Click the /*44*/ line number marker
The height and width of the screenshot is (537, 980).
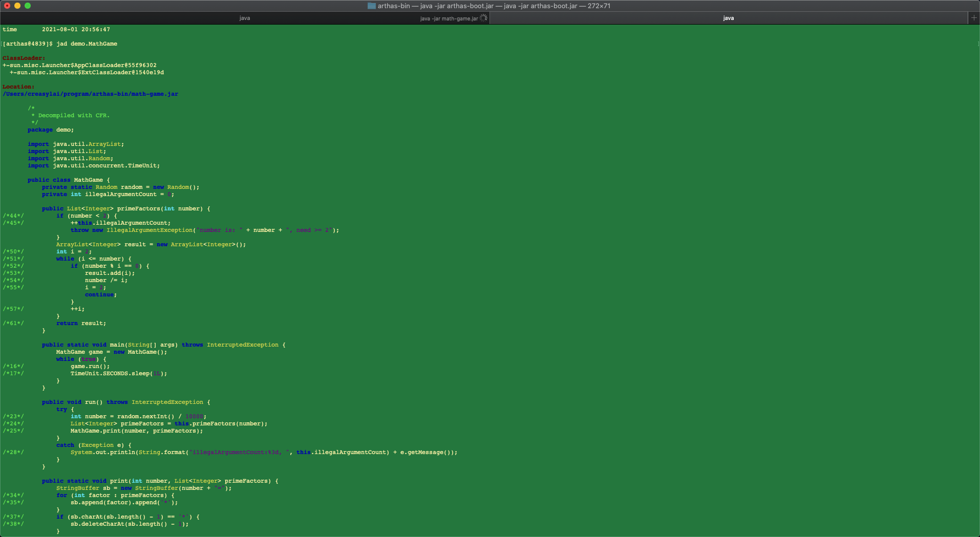(x=13, y=216)
